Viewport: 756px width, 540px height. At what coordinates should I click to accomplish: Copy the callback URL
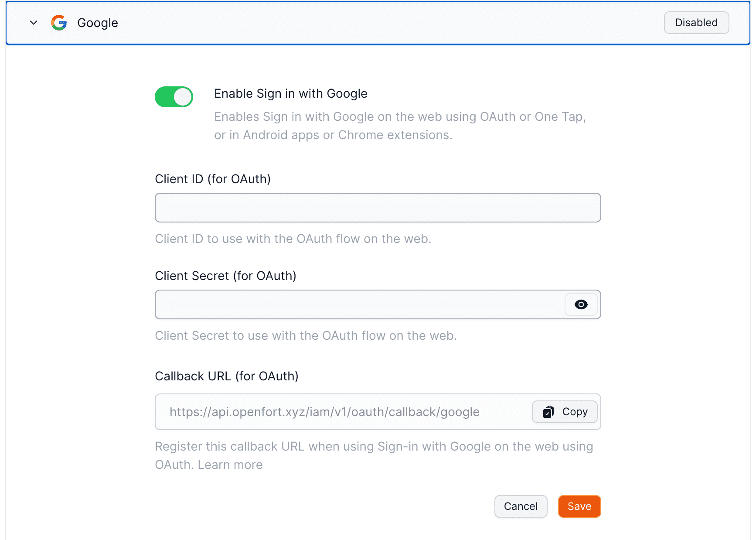[565, 412]
